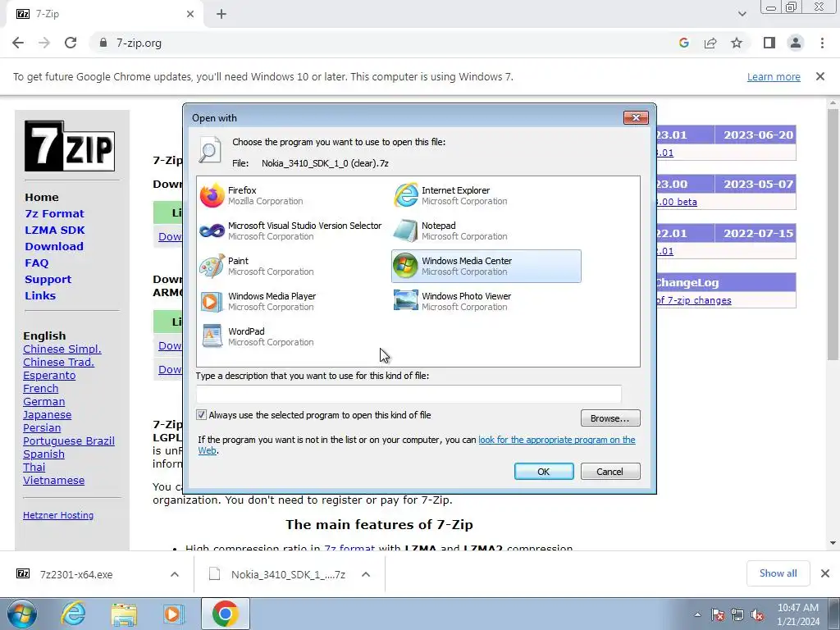Open the Chrome tab search chevron
Image resolution: width=840 pixels, height=630 pixels.
tap(742, 14)
